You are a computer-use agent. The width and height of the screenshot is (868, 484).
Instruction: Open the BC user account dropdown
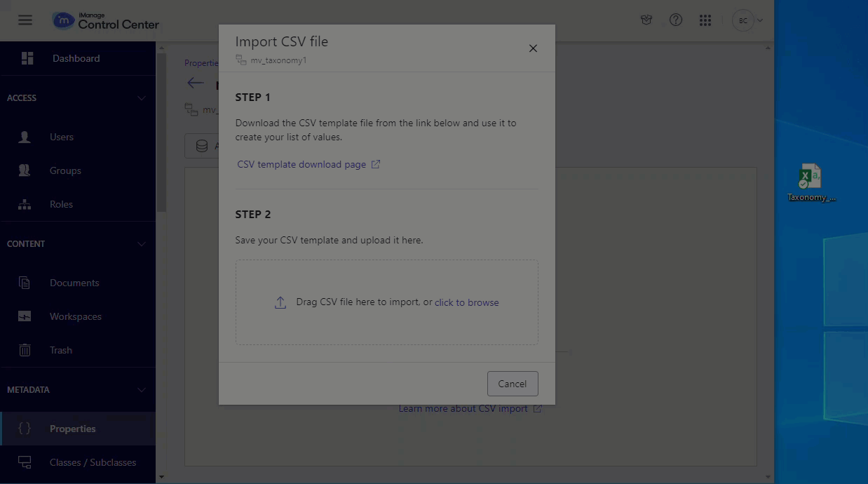click(747, 20)
